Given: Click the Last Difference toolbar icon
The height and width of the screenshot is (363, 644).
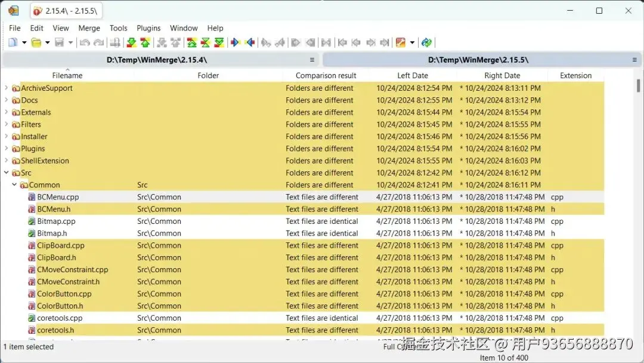Looking at the screenshot, I should tap(219, 42).
